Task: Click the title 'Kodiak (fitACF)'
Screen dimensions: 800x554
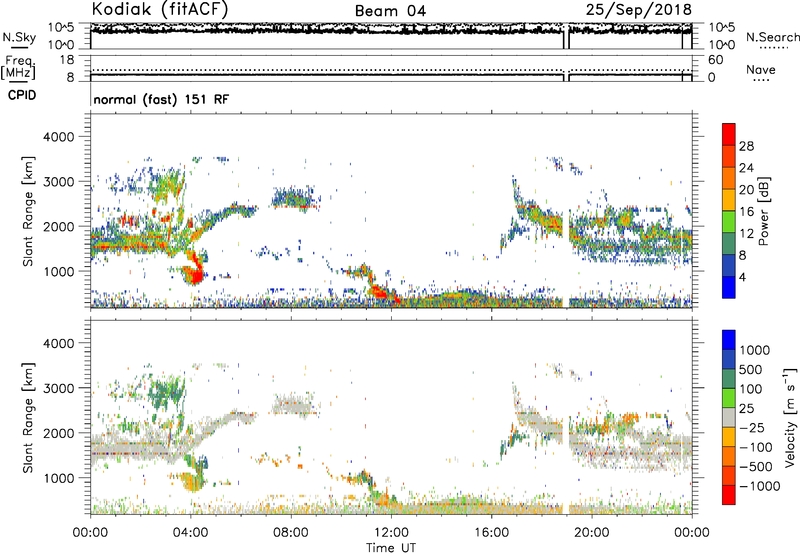Action: click(x=159, y=9)
